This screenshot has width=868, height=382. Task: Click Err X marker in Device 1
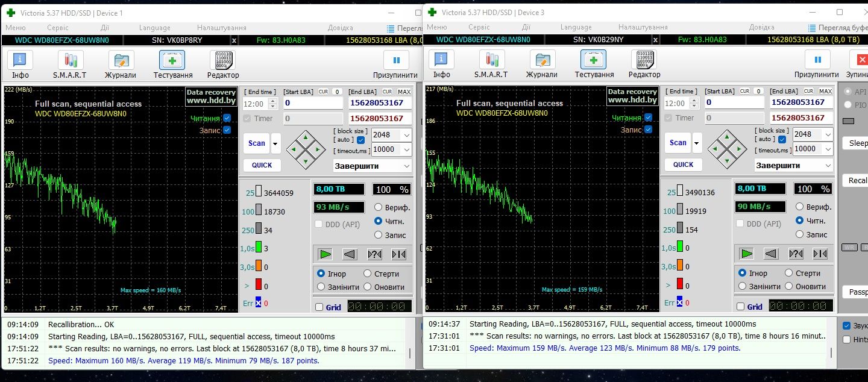(x=258, y=303)
